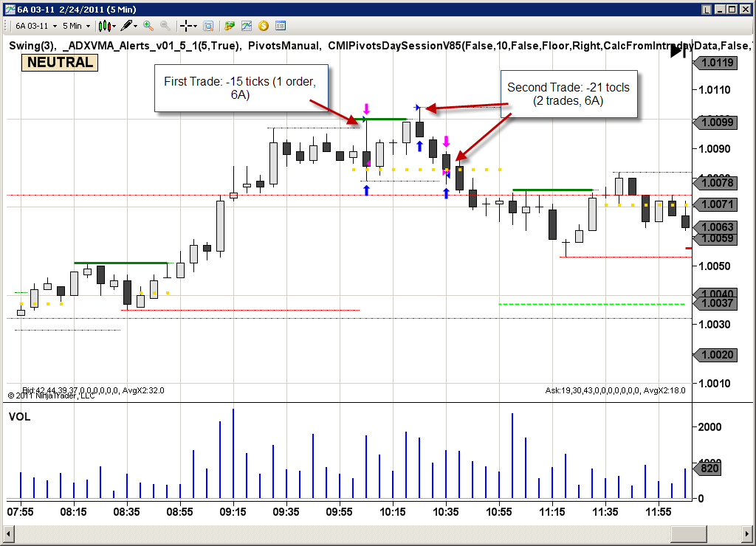Click the 1.0071 price marker
756x546 pixels.
click(715, 204)
